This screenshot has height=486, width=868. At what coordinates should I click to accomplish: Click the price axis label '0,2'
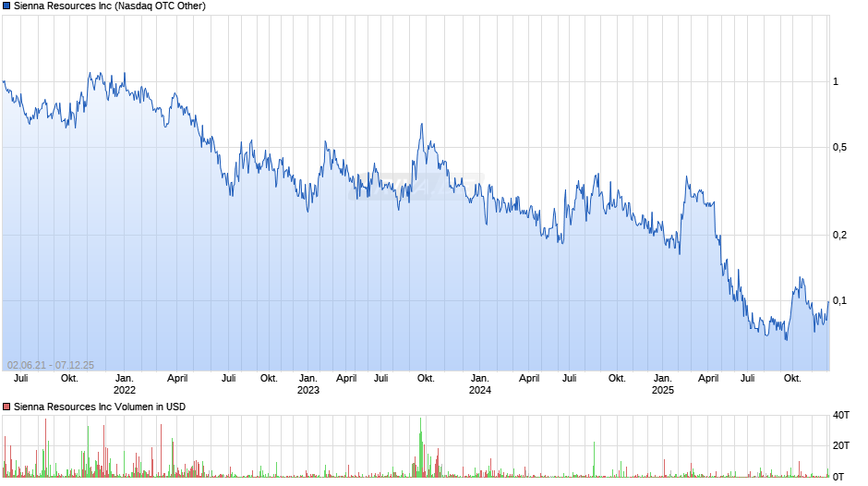pyautogui.click(x=839, y=235)
